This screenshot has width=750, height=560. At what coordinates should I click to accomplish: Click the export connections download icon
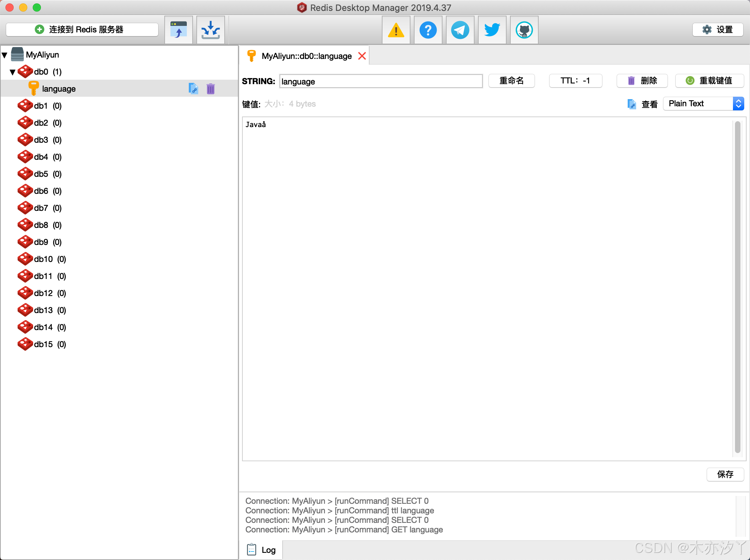click(x=210, y=30)
